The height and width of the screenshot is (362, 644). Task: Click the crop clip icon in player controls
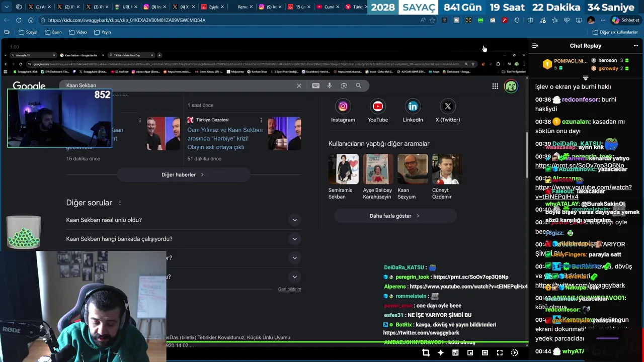(x=426, y=353)
